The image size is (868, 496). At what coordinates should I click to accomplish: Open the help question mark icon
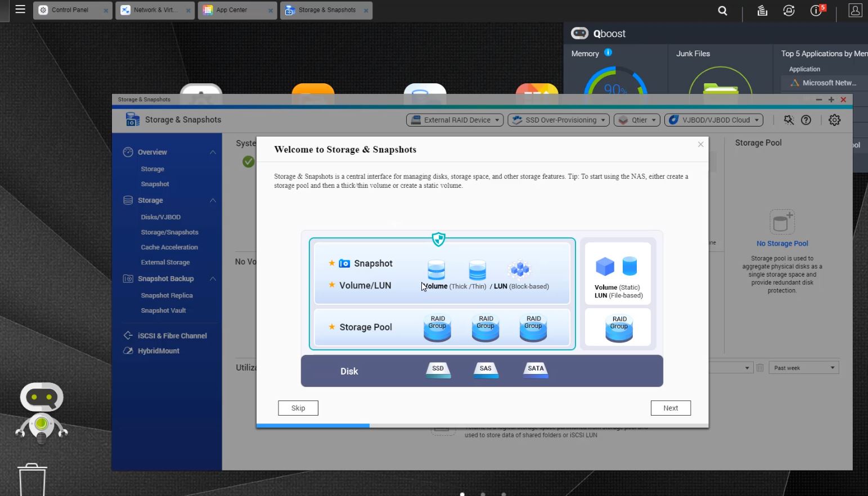(x=806, y=120)
